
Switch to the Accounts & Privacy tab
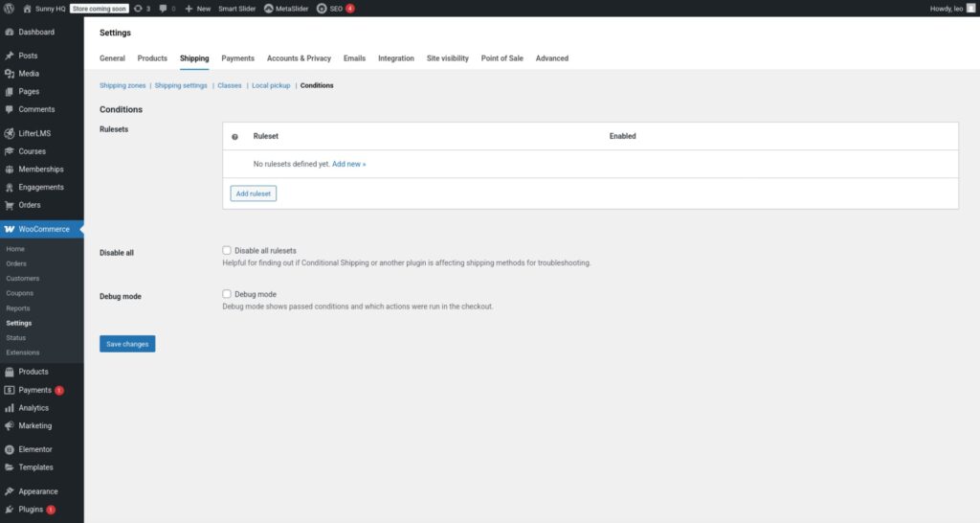coord(299,58)
